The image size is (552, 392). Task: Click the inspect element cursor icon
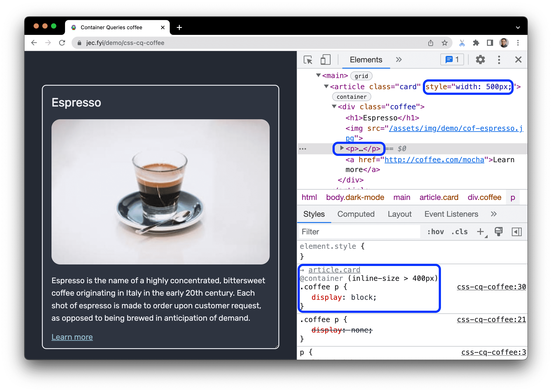pyautogui.click(x=307, y=59)
